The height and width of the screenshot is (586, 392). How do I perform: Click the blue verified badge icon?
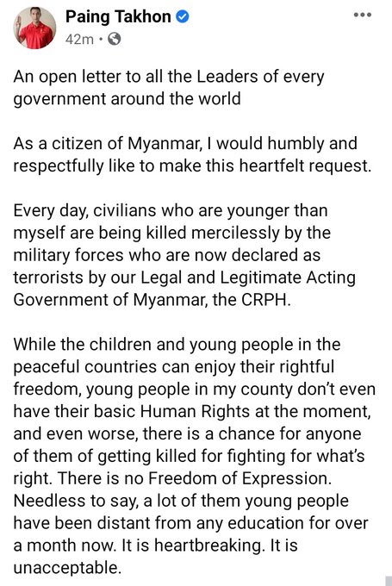[x=183, y=16]
